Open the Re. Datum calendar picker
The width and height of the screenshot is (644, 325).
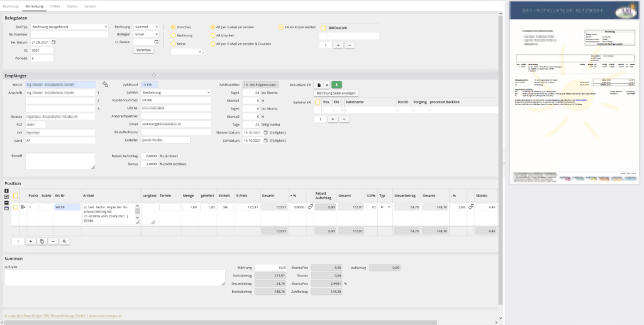(53, 42)
